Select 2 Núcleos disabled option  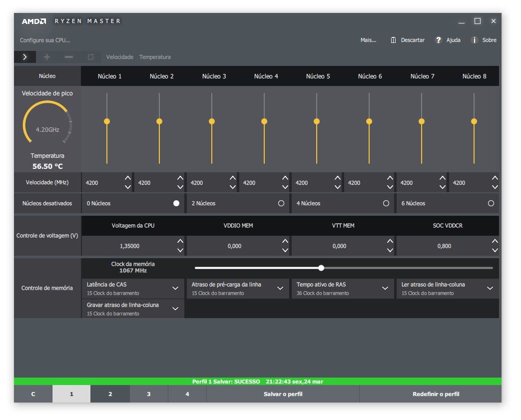click(x=281, y=203)
